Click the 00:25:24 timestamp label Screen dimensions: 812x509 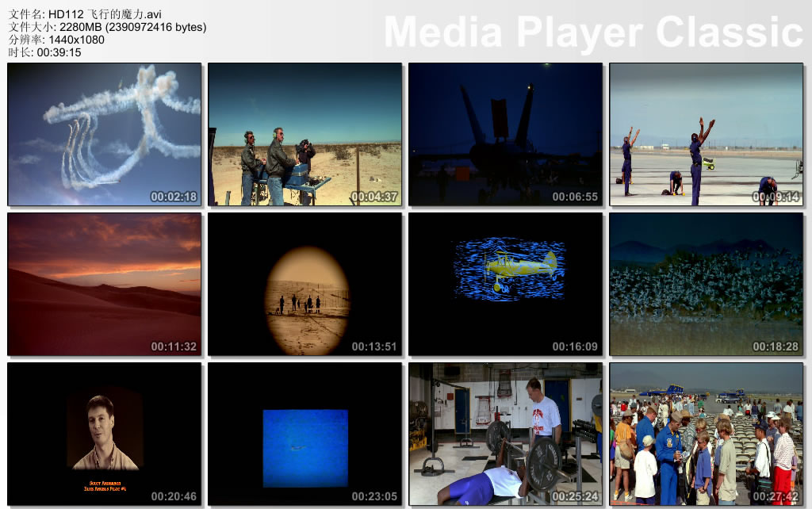pos(574,496)
